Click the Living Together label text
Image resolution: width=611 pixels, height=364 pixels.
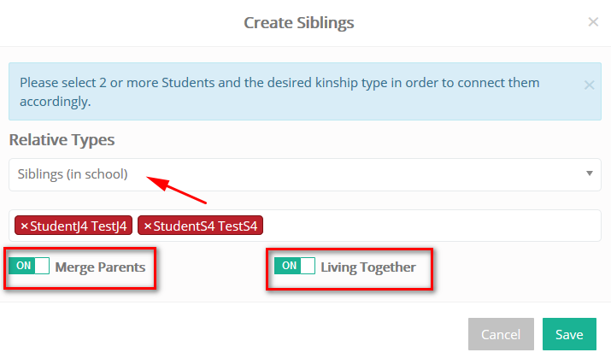368,267
